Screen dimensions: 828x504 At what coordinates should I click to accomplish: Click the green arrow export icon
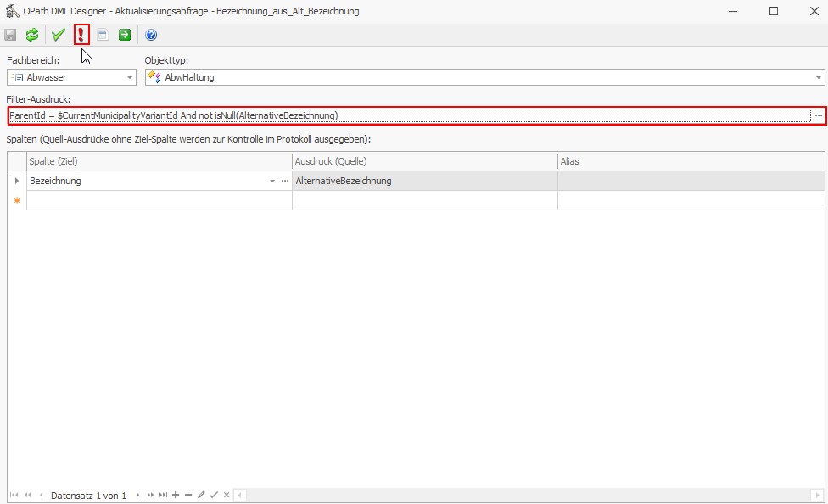click(x=125, y=35)
